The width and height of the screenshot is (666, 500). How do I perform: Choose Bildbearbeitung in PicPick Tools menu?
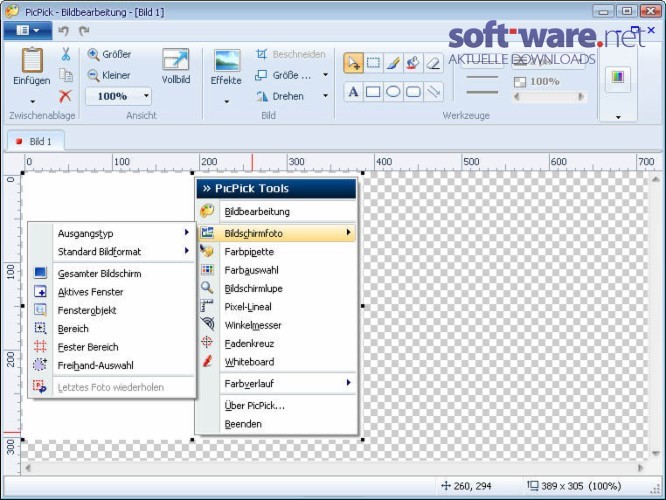[276, 212]
